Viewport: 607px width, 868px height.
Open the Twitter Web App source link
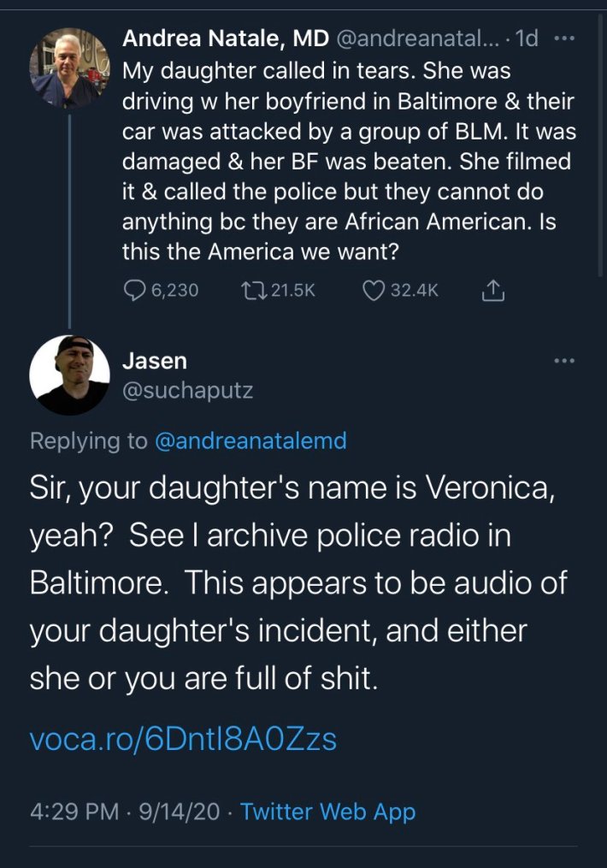327,812
